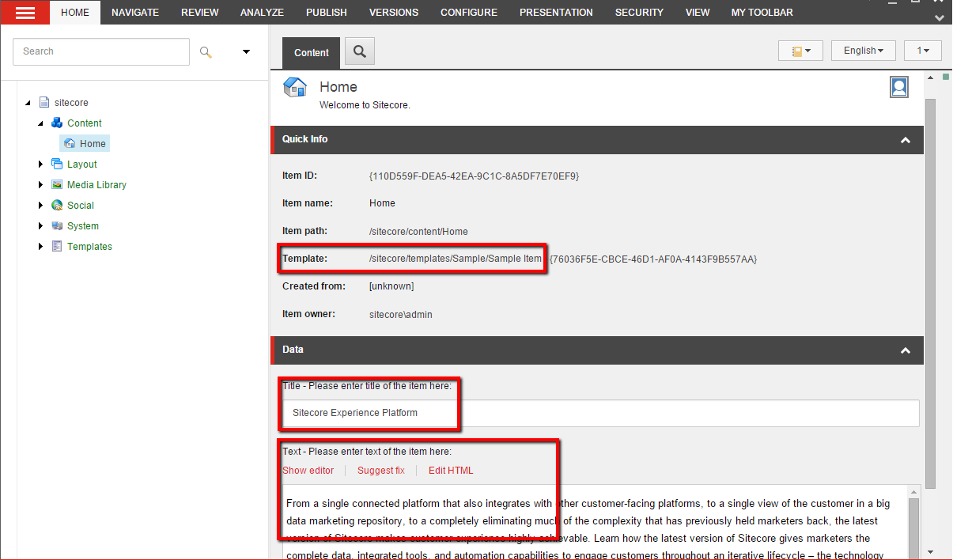
Task: Select the Media Library icon in the tree
Action: [x=58, y=184]
